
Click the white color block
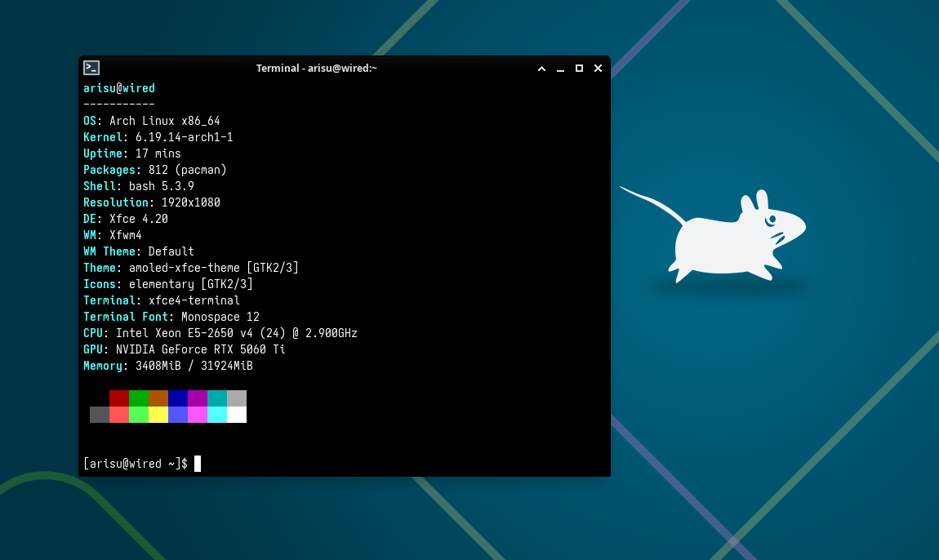click(x=237, y=415)
